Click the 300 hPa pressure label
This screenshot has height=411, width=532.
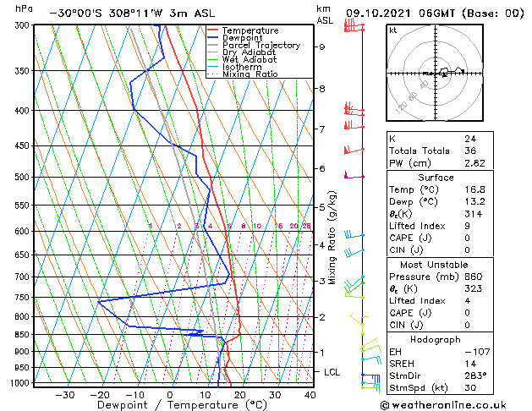[x=24, y=25]
